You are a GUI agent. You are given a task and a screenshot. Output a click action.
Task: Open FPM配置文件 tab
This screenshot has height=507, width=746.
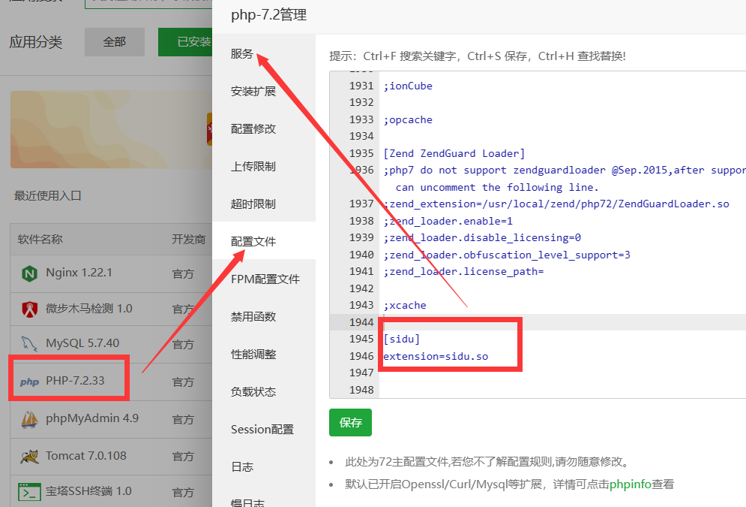[x=265, y=280]
